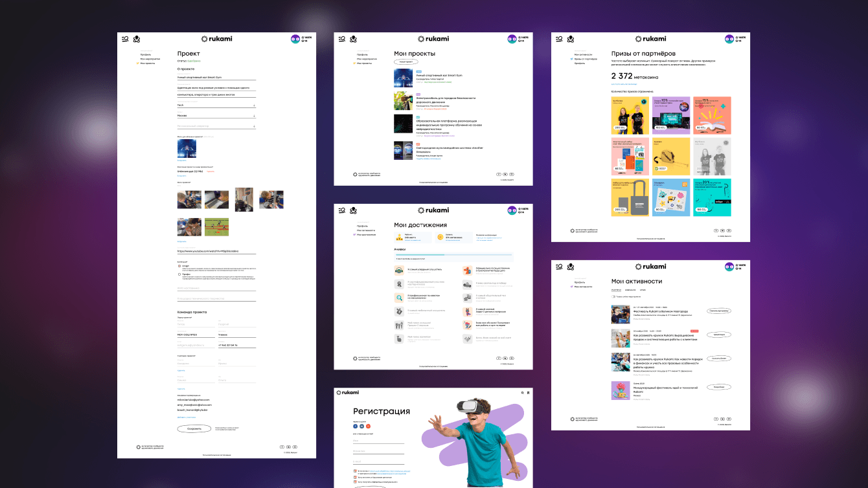
Task: Open project Умный спортивный зал Smart Gym
Action: tap(439, 75)
